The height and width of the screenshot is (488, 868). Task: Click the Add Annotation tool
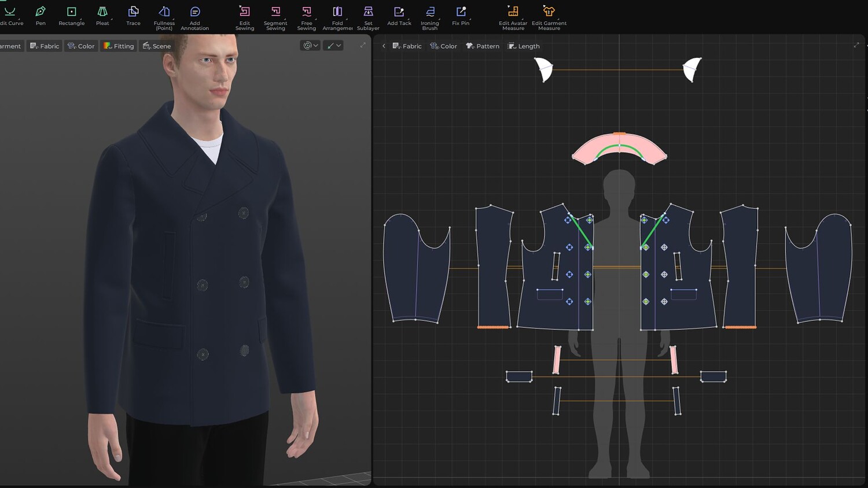click(195, 18)
